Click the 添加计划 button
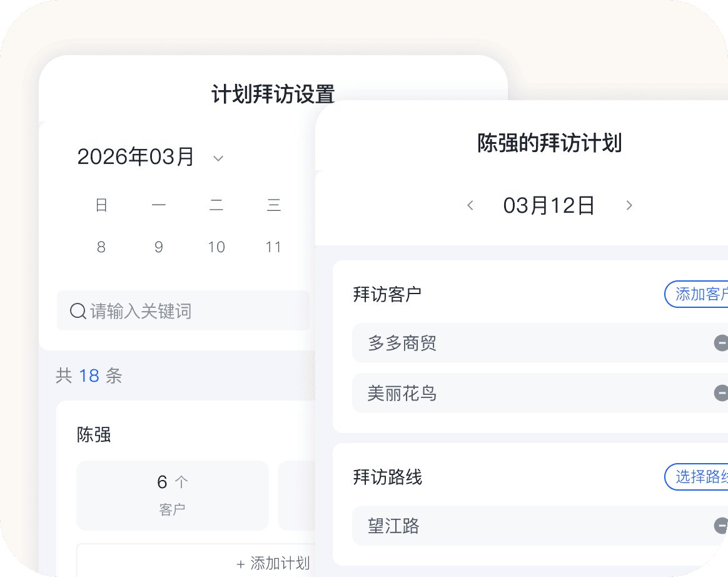 click(x=273, y=563)
